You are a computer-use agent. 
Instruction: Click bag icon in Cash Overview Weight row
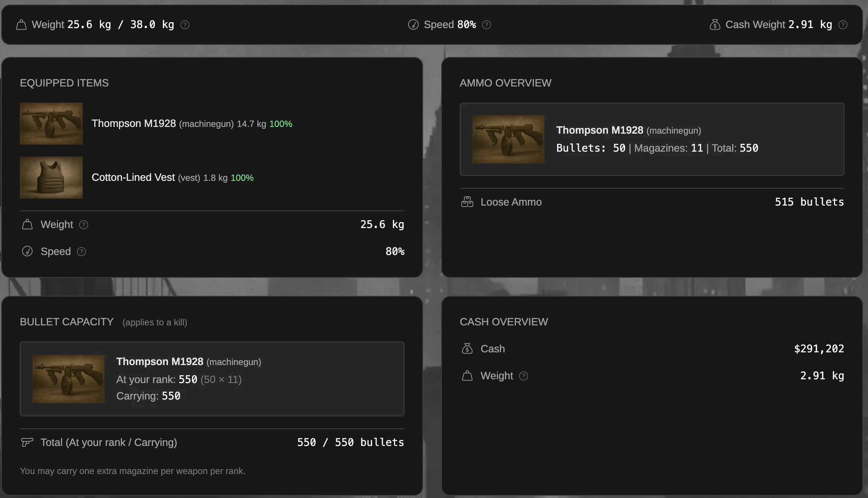(x=467, y=376)
